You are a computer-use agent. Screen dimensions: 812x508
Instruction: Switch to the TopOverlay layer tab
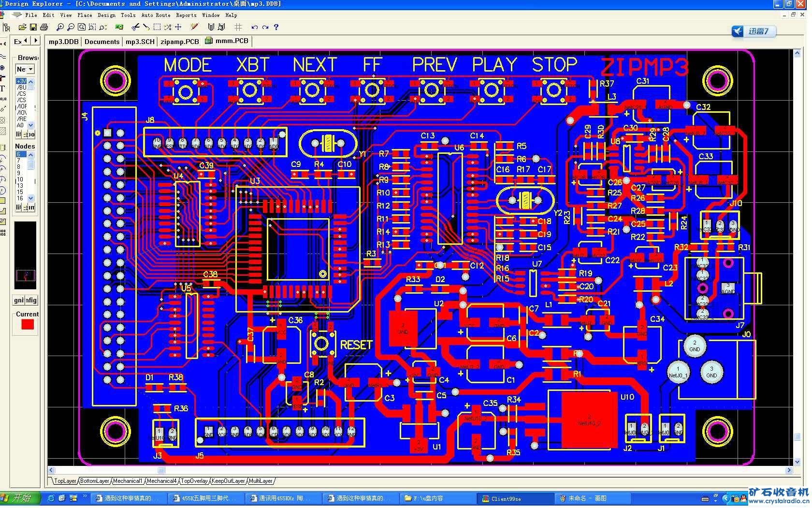pos(194,481)
